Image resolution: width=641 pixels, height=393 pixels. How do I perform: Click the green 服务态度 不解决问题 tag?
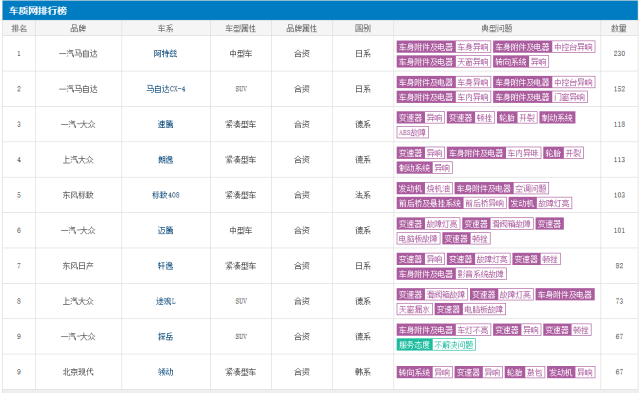[x=436, y=345]
